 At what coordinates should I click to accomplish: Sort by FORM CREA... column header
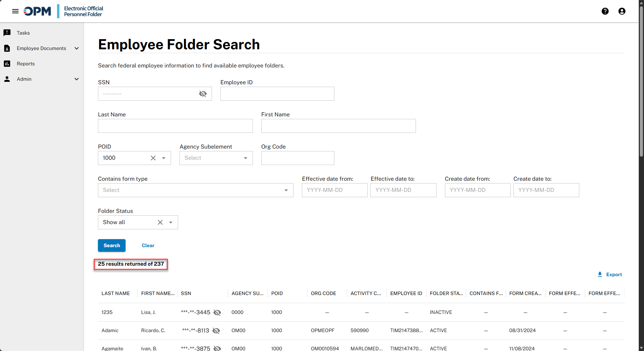tap(525, 293)
